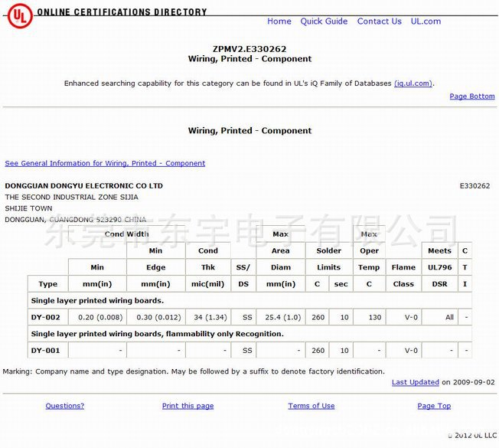Select the Cond Width header cell

pos(126,234)
